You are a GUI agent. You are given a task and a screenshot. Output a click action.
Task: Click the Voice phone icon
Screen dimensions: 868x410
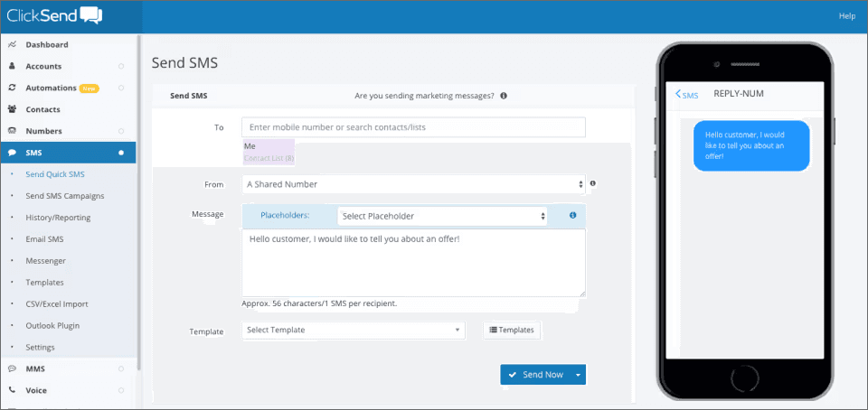pos(12,390)
